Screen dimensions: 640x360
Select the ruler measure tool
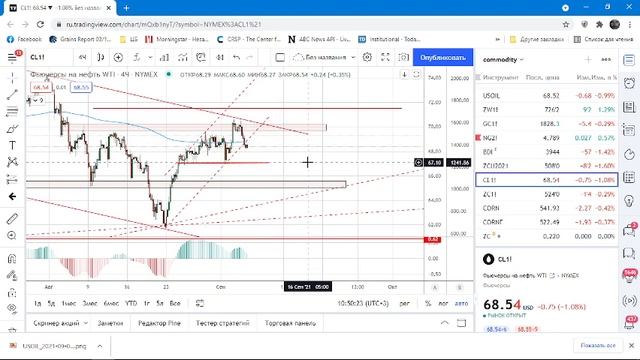pos(12,218)
